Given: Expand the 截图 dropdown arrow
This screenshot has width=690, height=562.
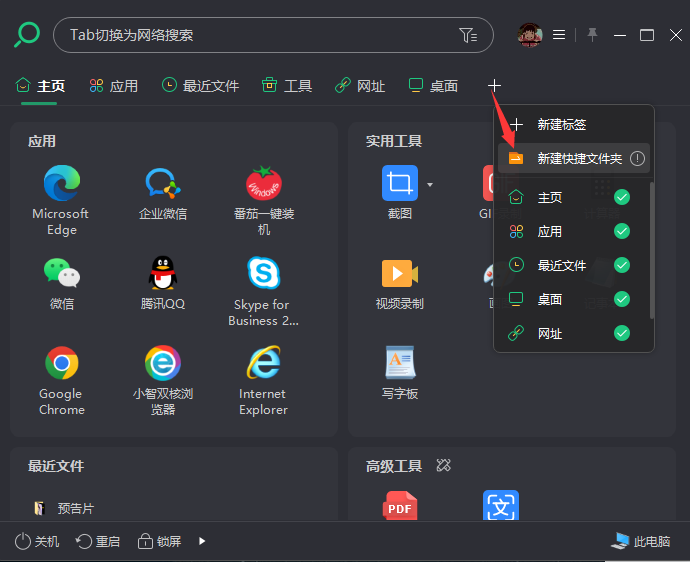Looking at the screenshot, I should [430, 185].
